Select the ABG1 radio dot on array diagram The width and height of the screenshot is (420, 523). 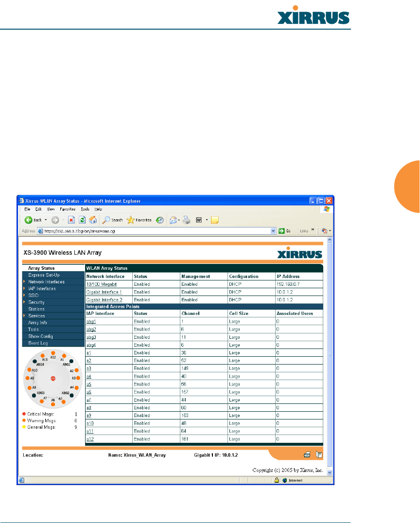pyautogui.click(x=71, y=361)
